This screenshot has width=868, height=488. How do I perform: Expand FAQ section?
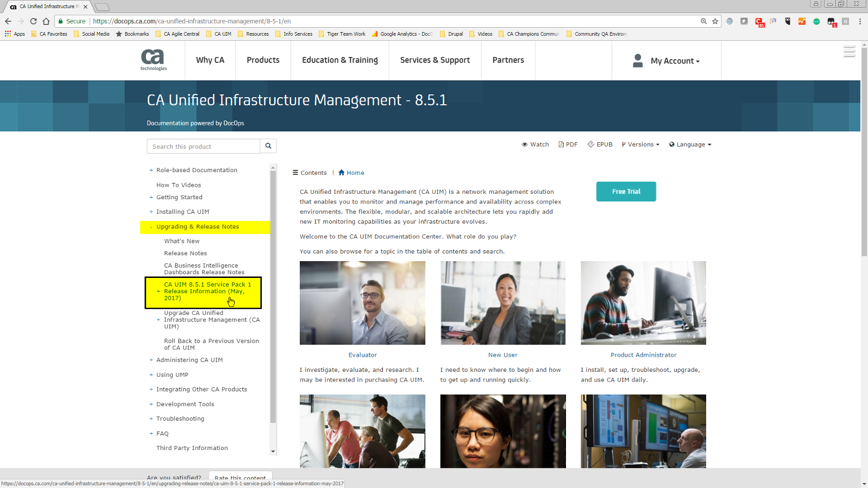(151, 433)
